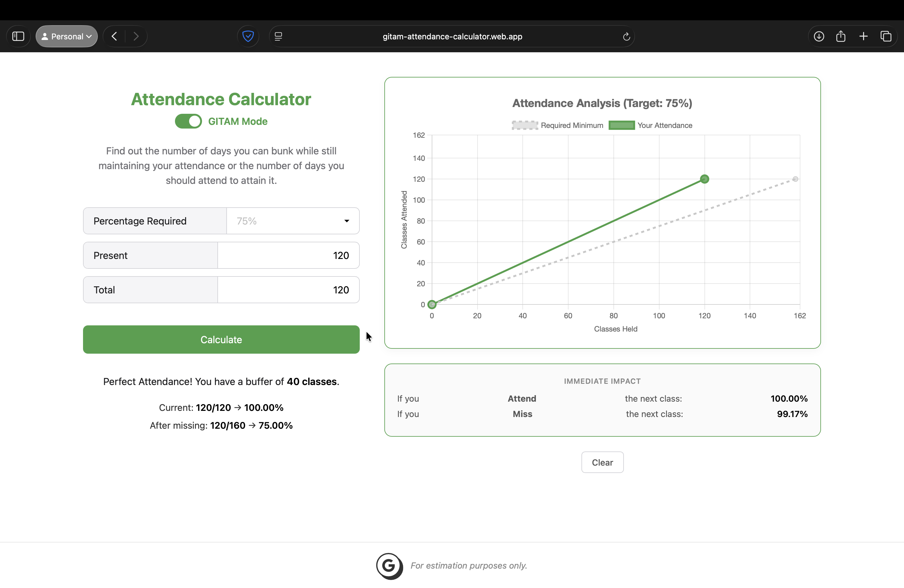Click the address bar URL
Viewport: 904px width, 588px height.
click(452, 37)
